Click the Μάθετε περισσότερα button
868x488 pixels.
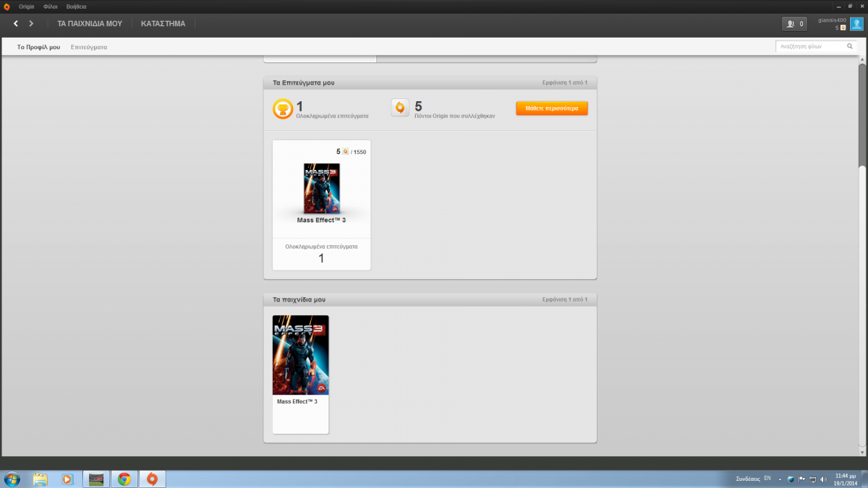pyautogui.click(x=551, y=108)
